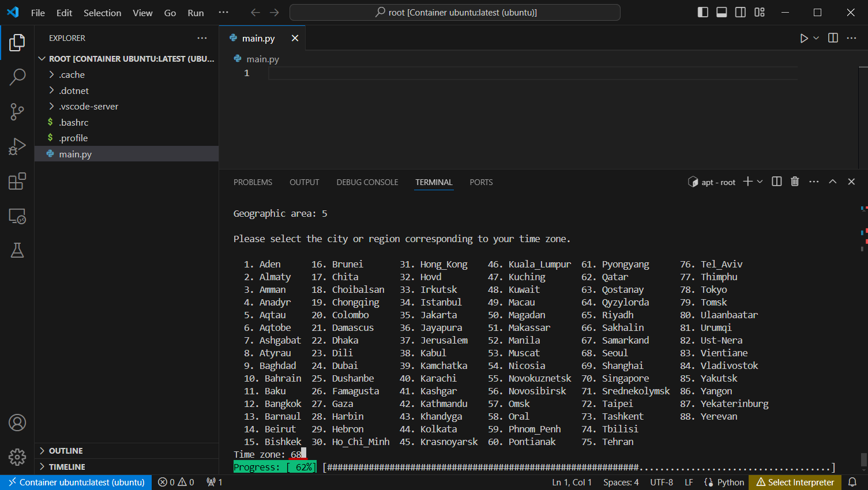Open the Search view

[x=17, y=77]
